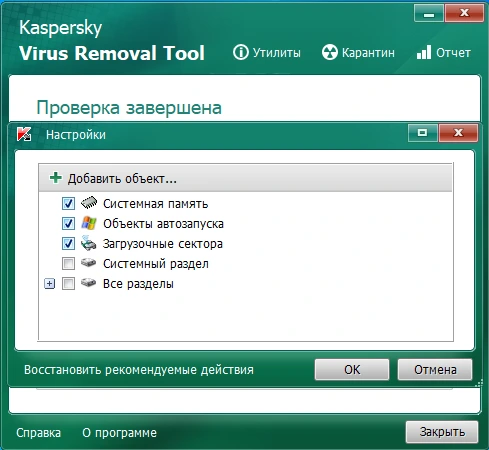Select the Все разделы text row

(x=138, y=284)
